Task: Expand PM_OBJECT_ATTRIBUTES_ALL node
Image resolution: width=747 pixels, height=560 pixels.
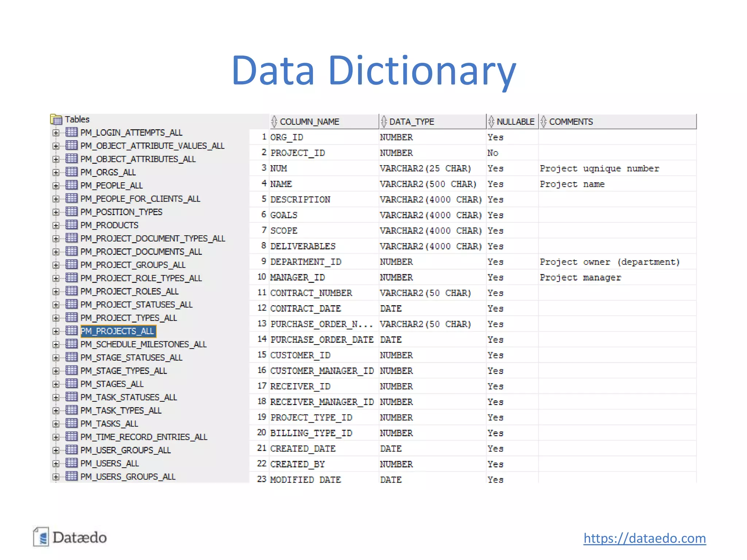Action: pyautogui.click(x=56, y=159)
